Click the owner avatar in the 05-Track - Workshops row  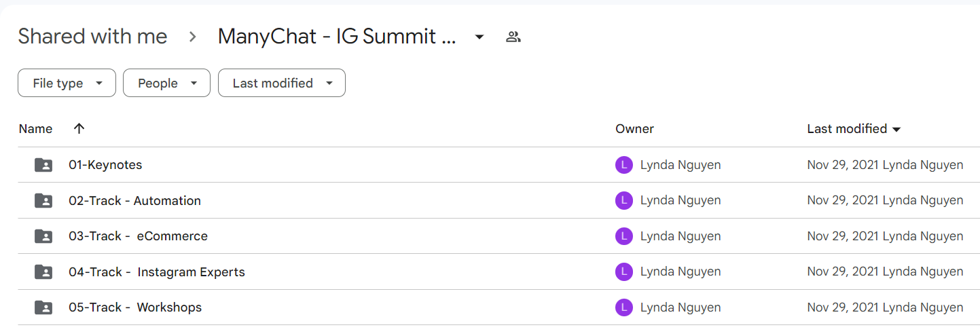pyautogui.click(x=624, y=307)
